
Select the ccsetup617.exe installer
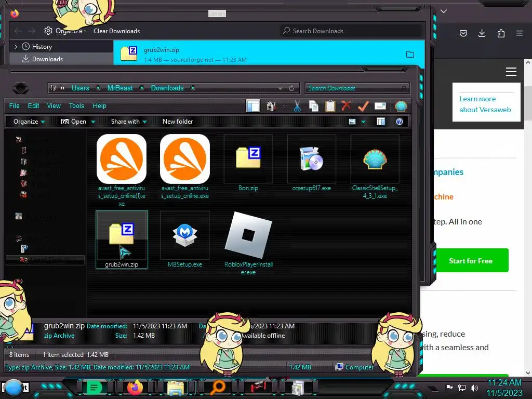coord(312,163)
